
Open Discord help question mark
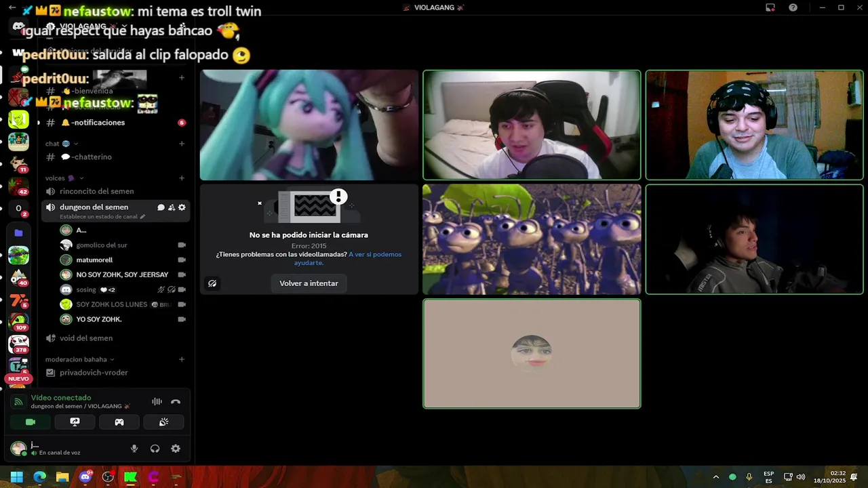click(x=793, y=7)
